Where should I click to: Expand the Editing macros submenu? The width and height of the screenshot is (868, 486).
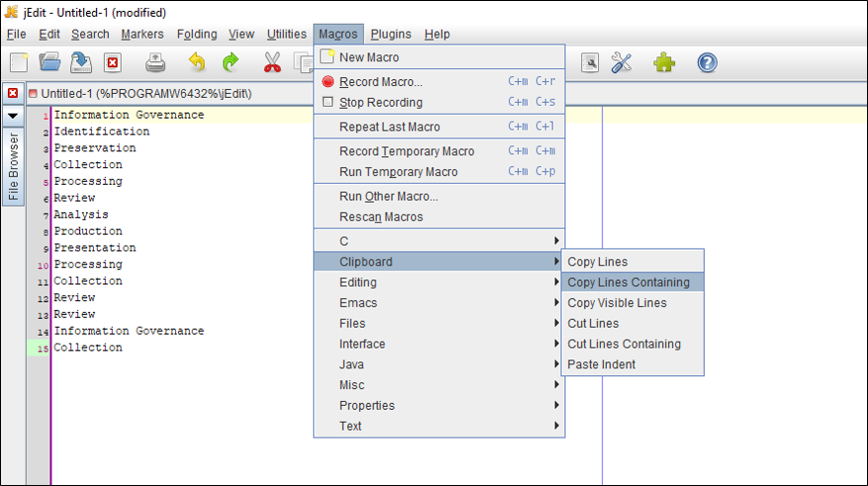(440, 282)
